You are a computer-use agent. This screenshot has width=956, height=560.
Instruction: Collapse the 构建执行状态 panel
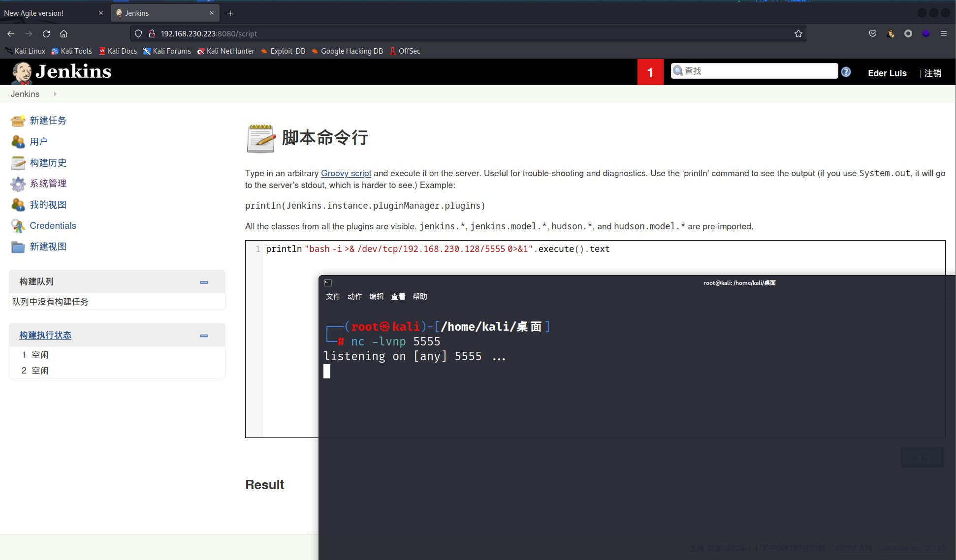(x=204, y=336)
